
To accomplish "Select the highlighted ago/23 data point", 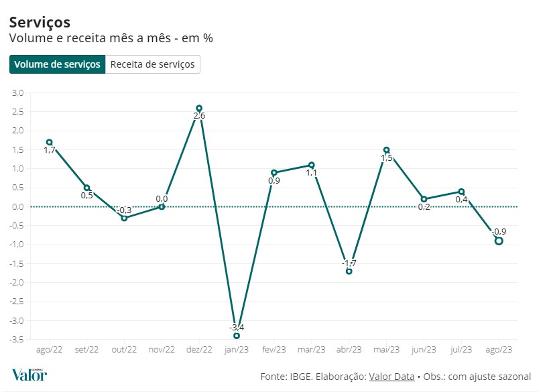I will (x=499, y=241).
